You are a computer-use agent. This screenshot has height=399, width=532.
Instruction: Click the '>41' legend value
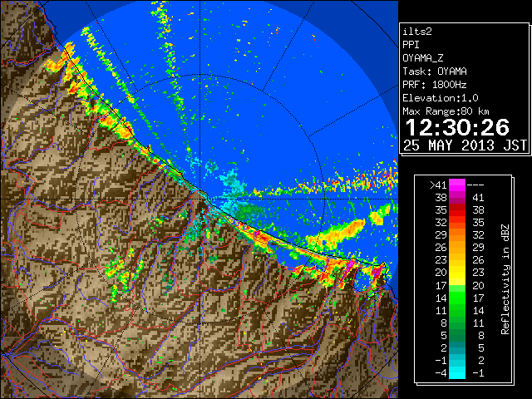439,185
